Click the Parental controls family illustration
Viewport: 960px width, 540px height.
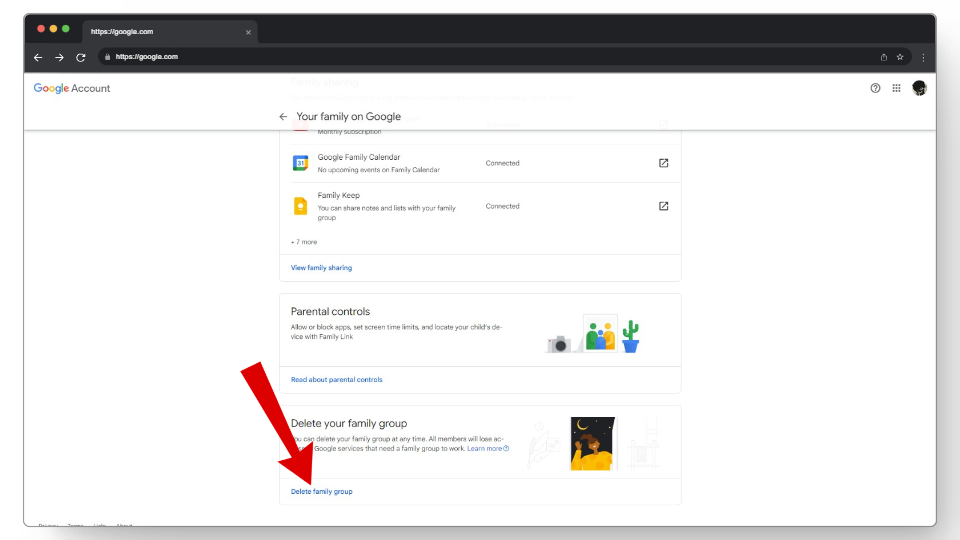593,335
